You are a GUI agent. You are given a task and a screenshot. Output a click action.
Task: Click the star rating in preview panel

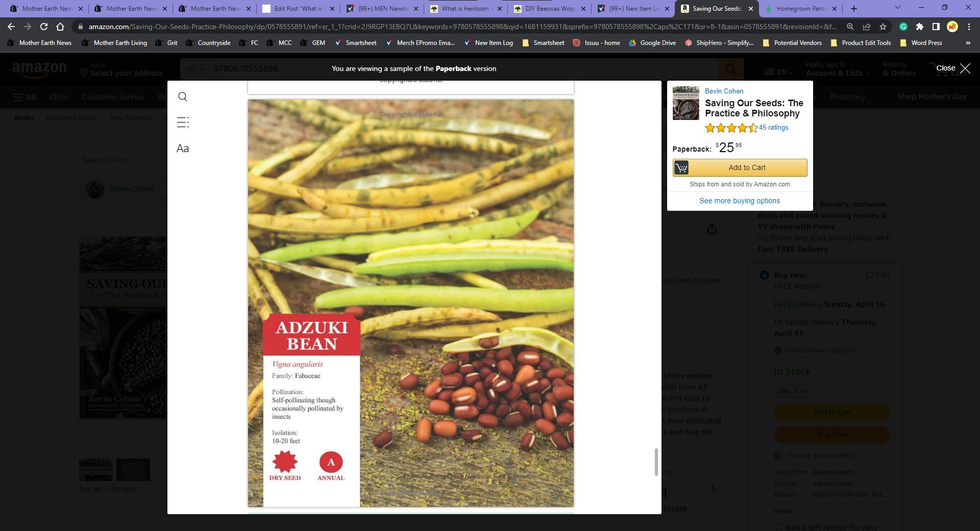pyautogui.click(x=731, y=128)
